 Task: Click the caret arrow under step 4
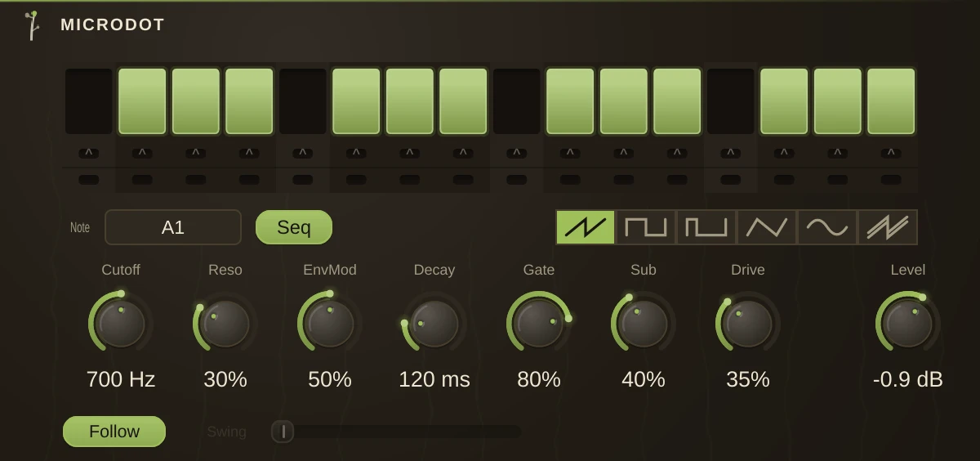[249, 153]
